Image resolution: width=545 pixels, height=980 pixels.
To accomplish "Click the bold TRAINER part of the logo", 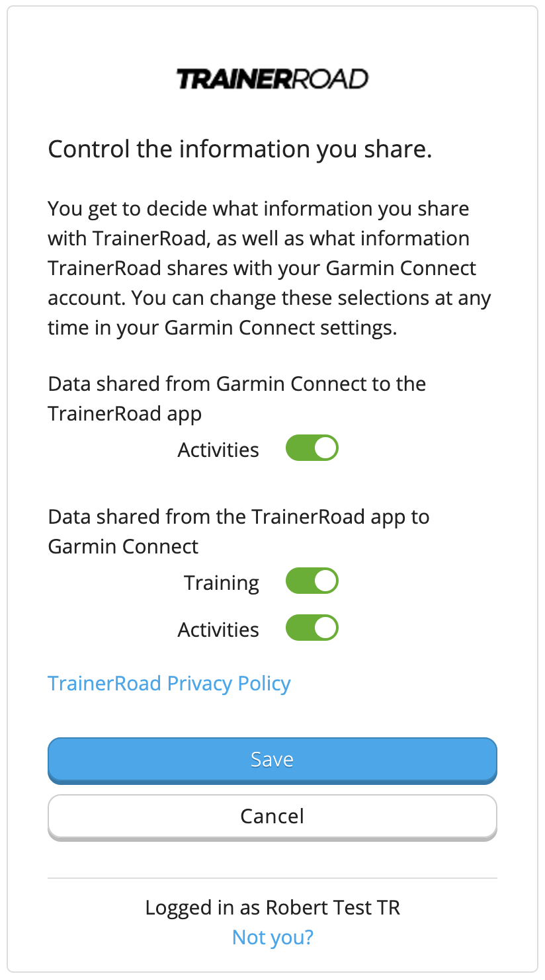I will coord(233,79).
